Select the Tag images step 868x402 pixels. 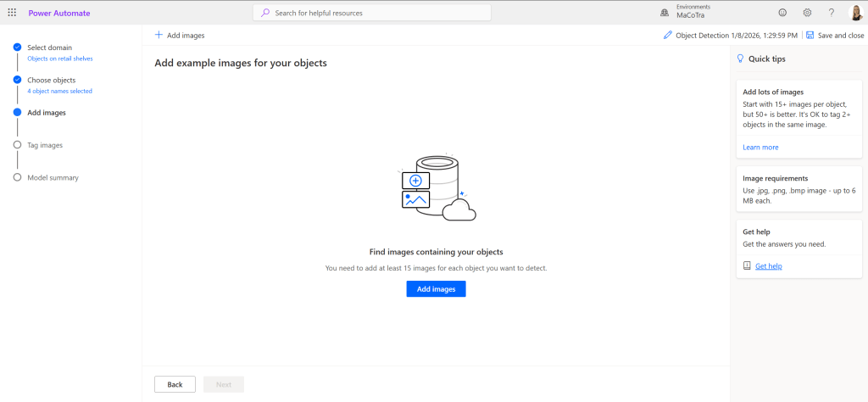(45, 145)
